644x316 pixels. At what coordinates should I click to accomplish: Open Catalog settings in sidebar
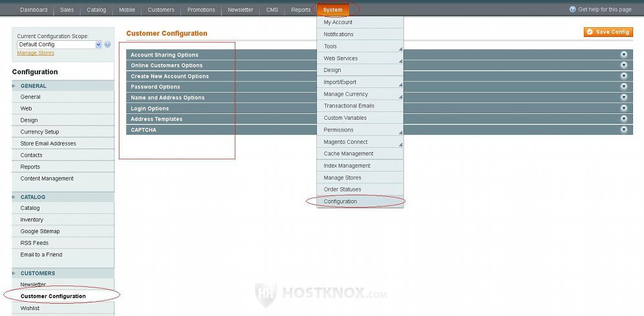pyautogui.click(x=63, y=209)
